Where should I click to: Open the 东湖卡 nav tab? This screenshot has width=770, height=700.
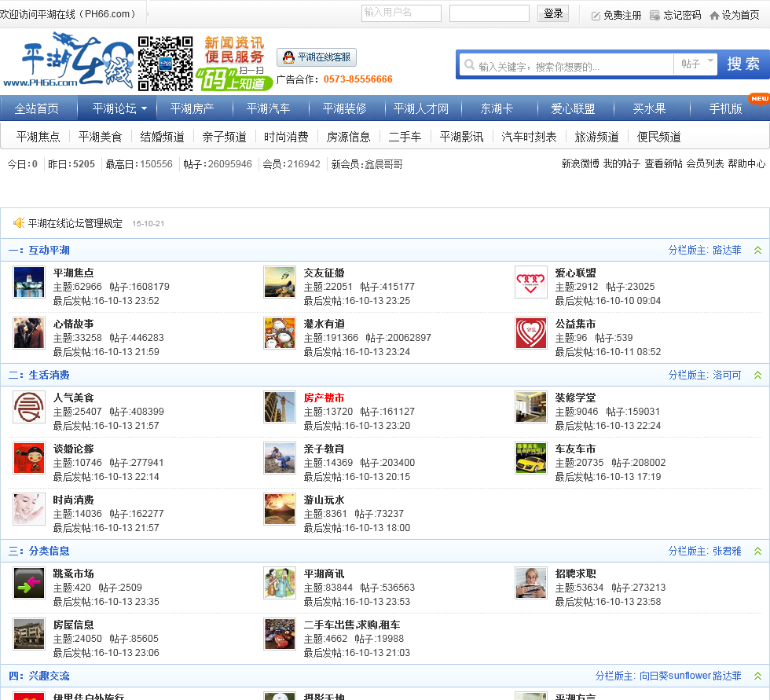497,108
